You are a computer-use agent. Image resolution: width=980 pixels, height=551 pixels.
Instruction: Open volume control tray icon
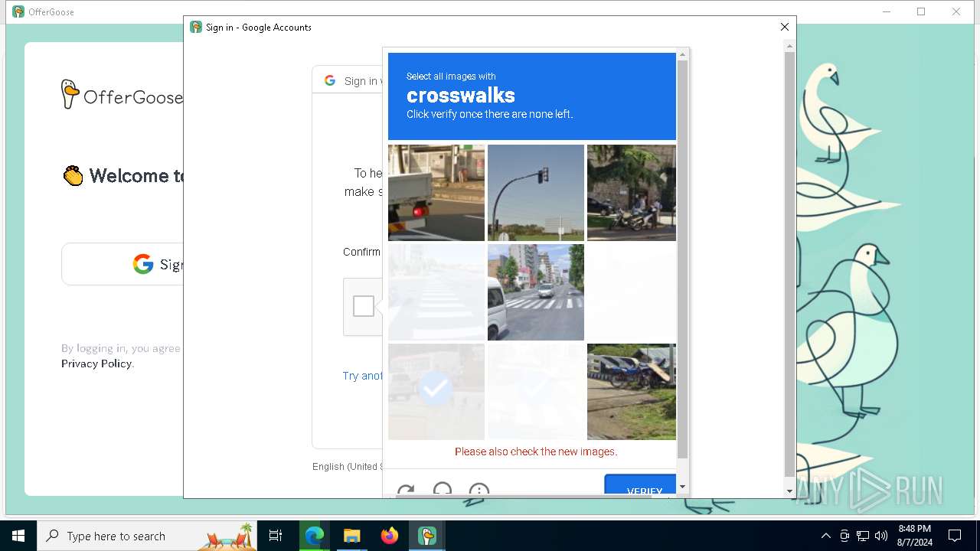881,536
